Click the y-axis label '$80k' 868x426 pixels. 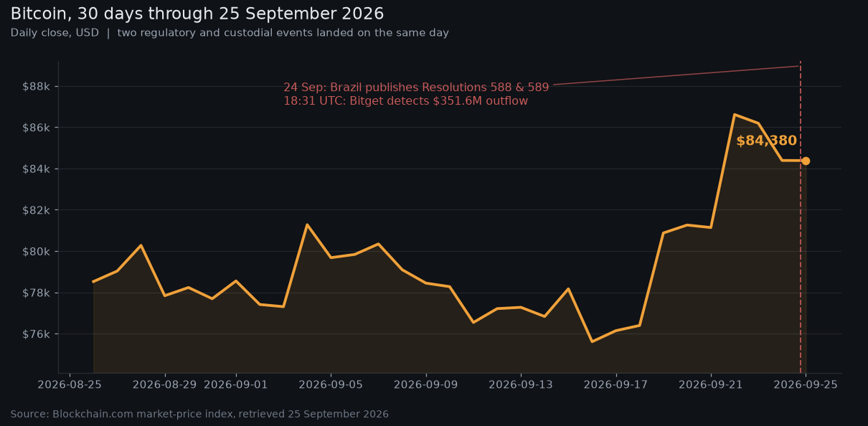[37, 252]
